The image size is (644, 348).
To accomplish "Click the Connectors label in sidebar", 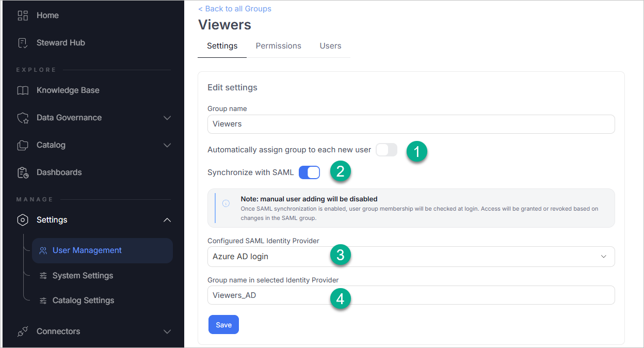I will coord(58,331).
